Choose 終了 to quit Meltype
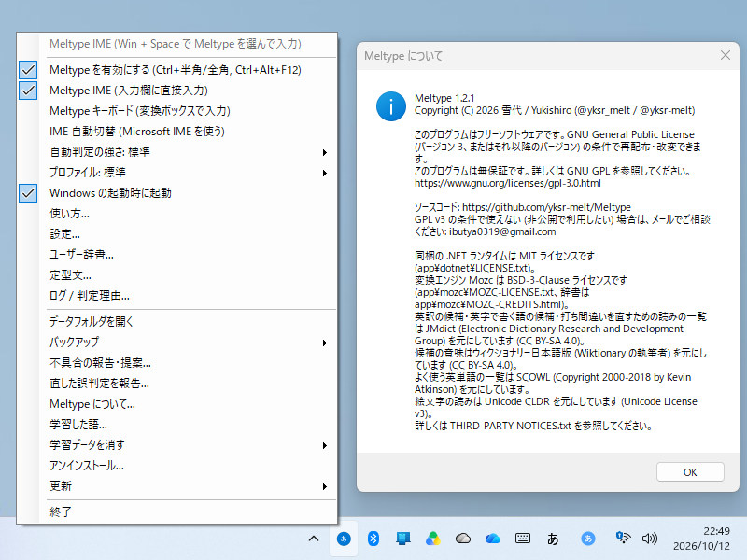747x560 pixels. [x=176, y=511]
